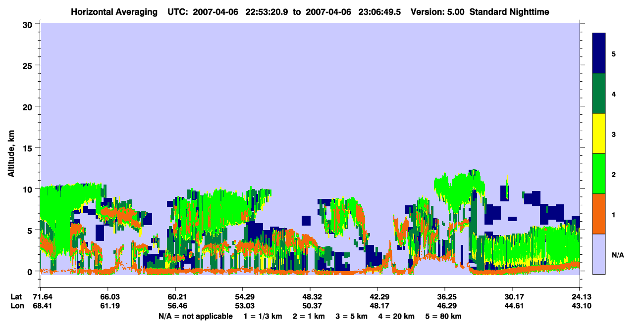644x330 pixels.
Task: Click 'Version: 5.00' in the title
Action: click(x=437, y=12)
